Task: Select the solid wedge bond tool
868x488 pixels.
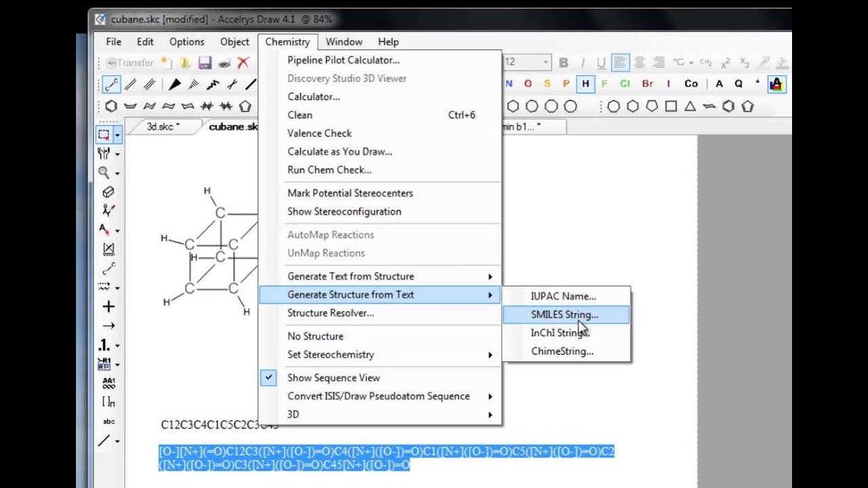Action: point(175,85)
